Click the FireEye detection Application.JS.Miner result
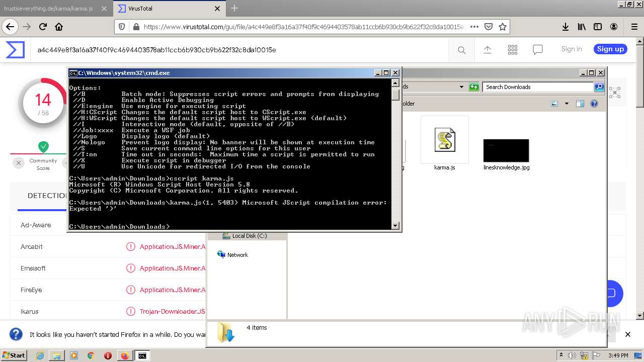The image size is (644, 362). [x=173, y=290]
